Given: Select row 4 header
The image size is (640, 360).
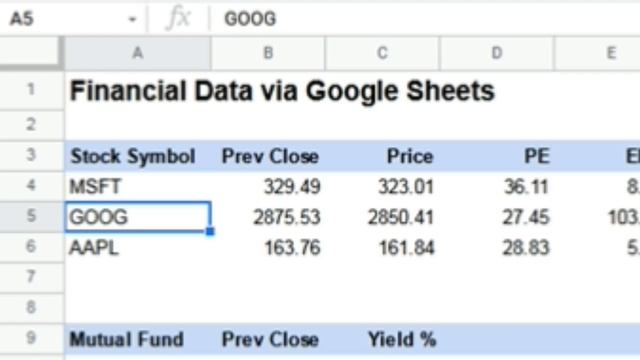Looking at the screenshot, I should pos(31,186).
